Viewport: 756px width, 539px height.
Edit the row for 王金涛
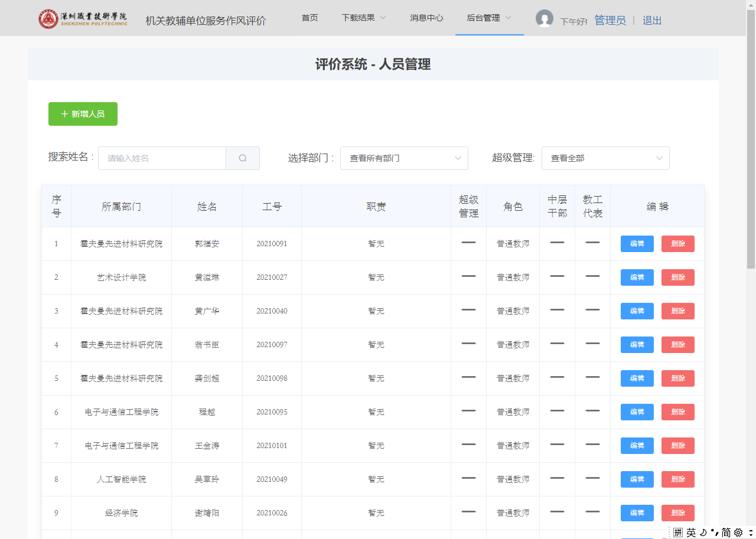click(x=637, y=446)
